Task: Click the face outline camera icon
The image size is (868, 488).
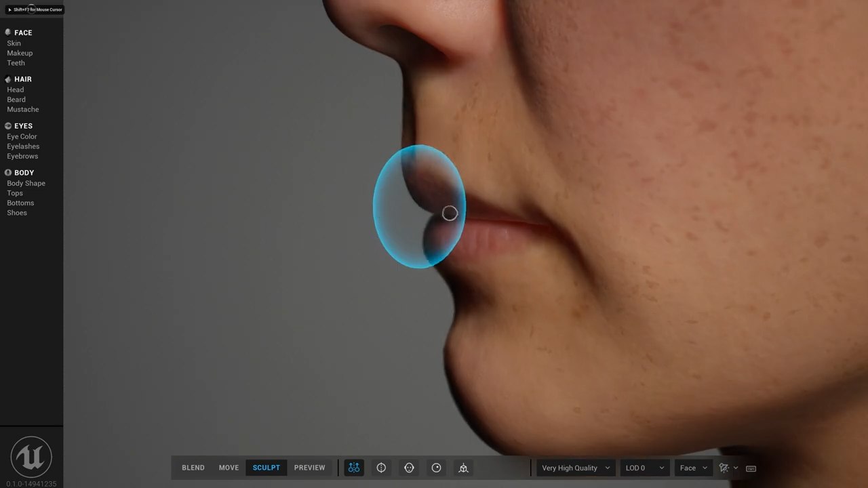Action: pyautogui.click(x=409, y=468)
